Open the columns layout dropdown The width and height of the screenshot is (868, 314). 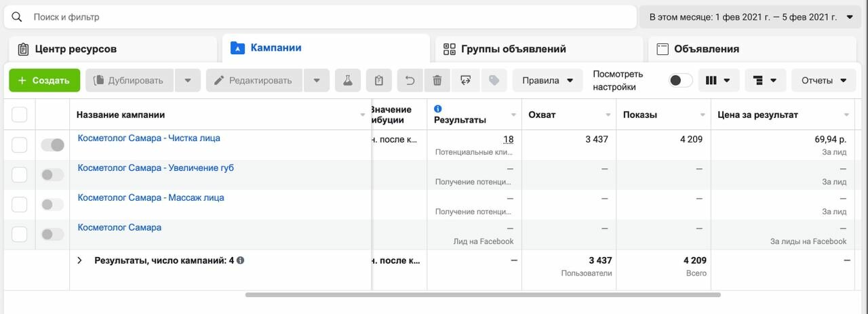click(x=718, y=80)
